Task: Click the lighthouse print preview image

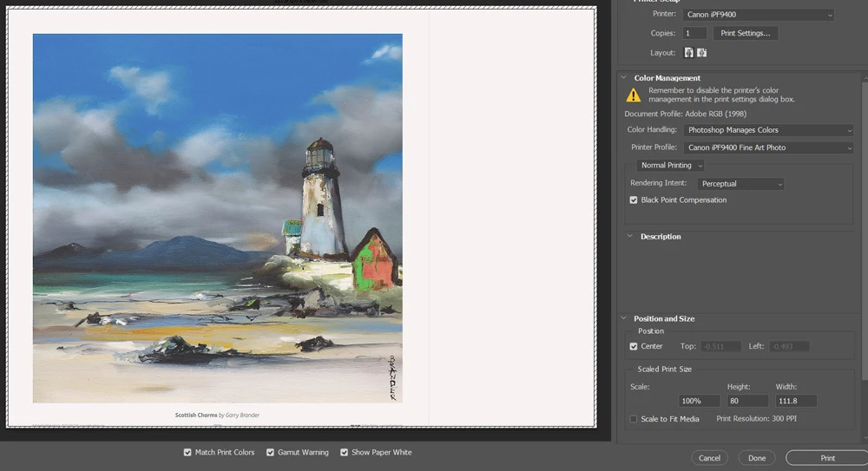Action: click(x=218, y=218)
